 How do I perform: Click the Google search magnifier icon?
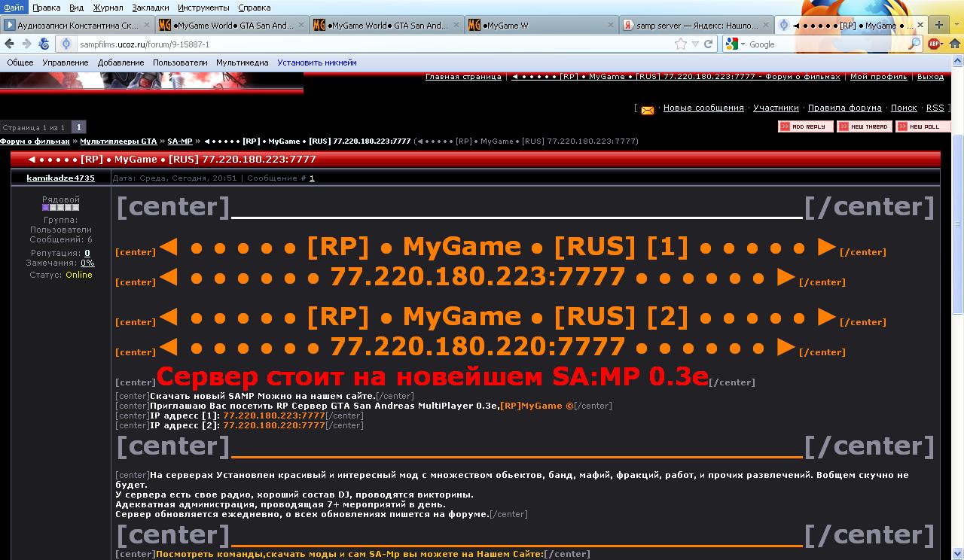tap(914, 44)
